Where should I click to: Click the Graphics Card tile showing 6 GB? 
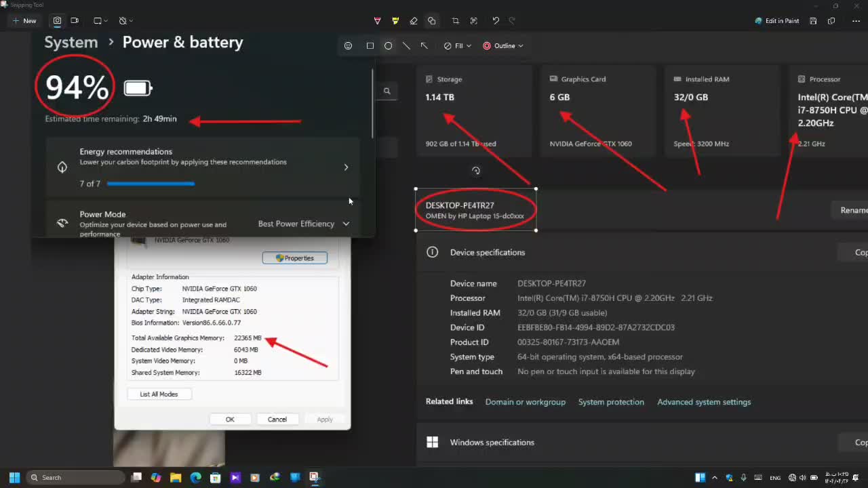point(599,111)
